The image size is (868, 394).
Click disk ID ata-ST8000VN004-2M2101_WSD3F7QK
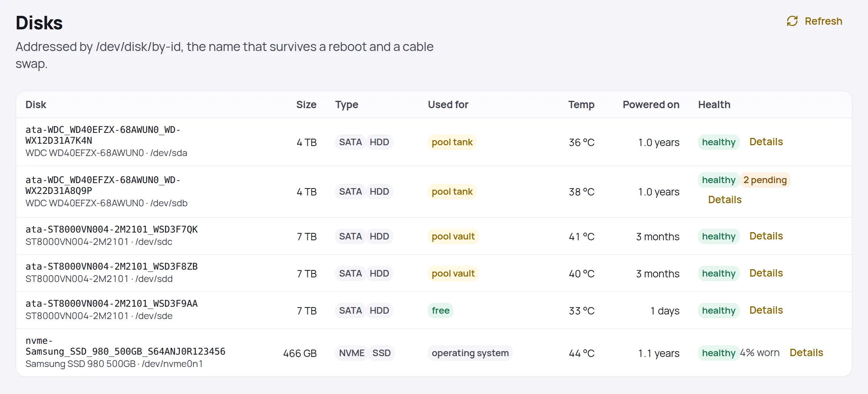(112, 229)
